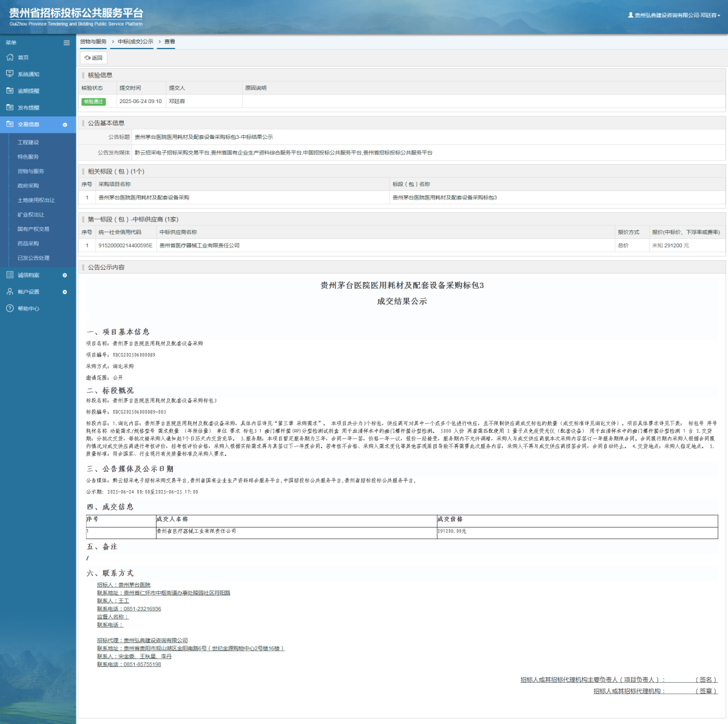The image size is (728, 724).
Task: Click the 中标(成交)公示 breadcrumb link
Action: coord(135,42)
